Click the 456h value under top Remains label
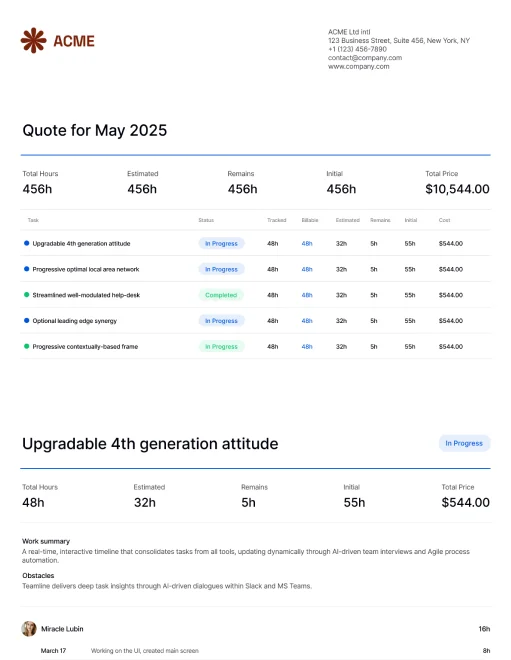This screenshot has height=660, width=511. point(242,189)
